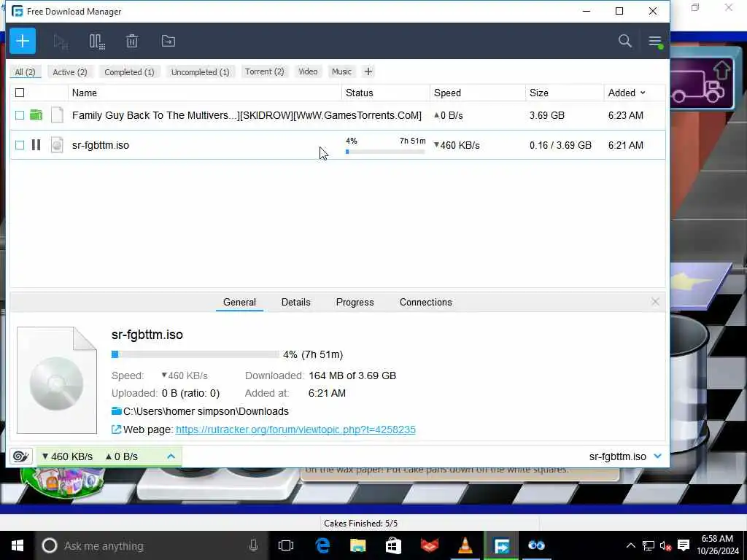The image size is (747, 560).
Task: Click the 460 KB/s download speed indicator
Action: 67,456
